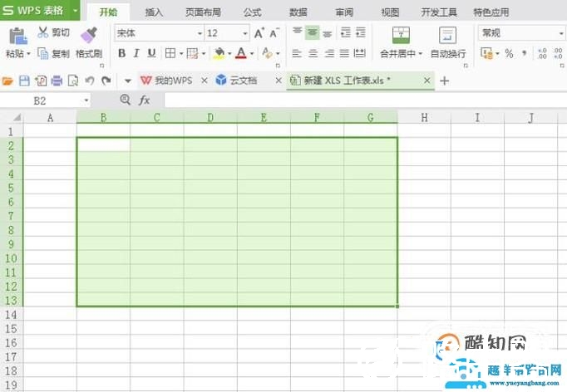This screenshot has height=392, width=567.
Task: Increase decimal places icon
Action: pyautogui.click(x=542, y=53)
